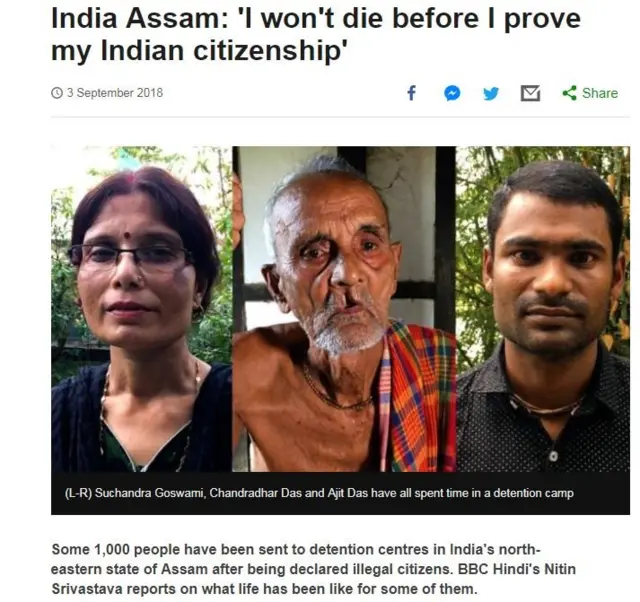Click the clock icon beside date
The image size is (640, 602).
(57, 93)
